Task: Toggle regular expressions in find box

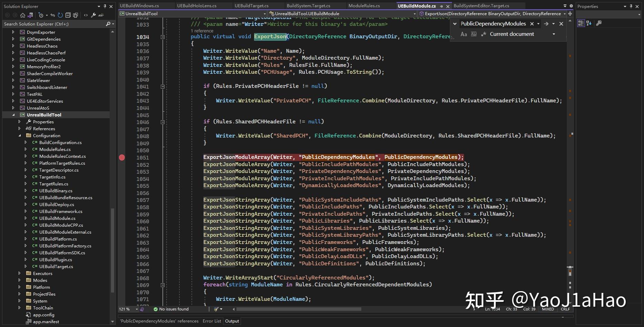Action: click(x=483, y=34)
